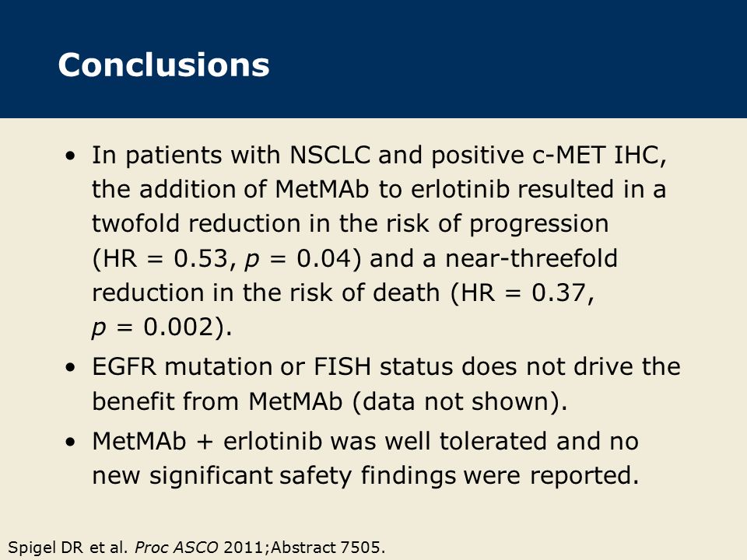Click 'EGFR mutation or FISH status' text
The image size is (747, 560).
(232, 366)
